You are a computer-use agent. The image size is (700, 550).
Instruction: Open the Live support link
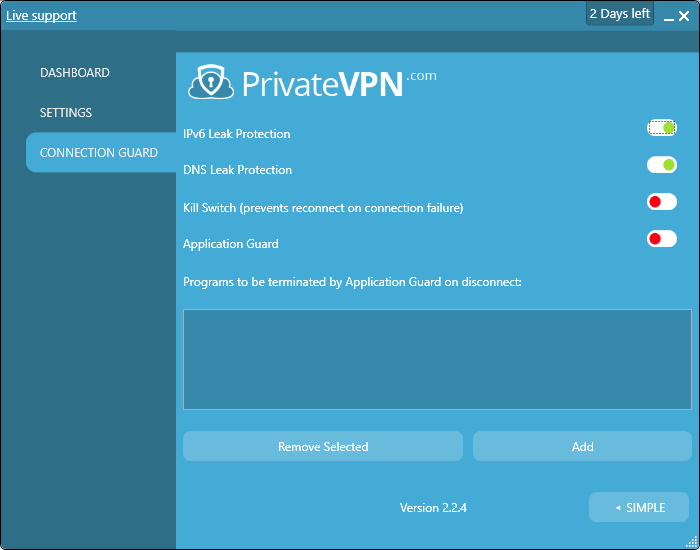[x=41, y=16]
